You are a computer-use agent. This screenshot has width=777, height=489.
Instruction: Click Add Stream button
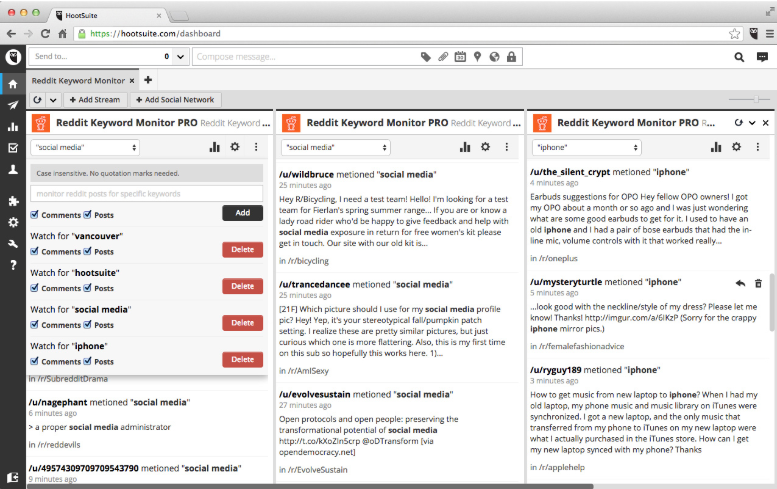click(95, 100)
